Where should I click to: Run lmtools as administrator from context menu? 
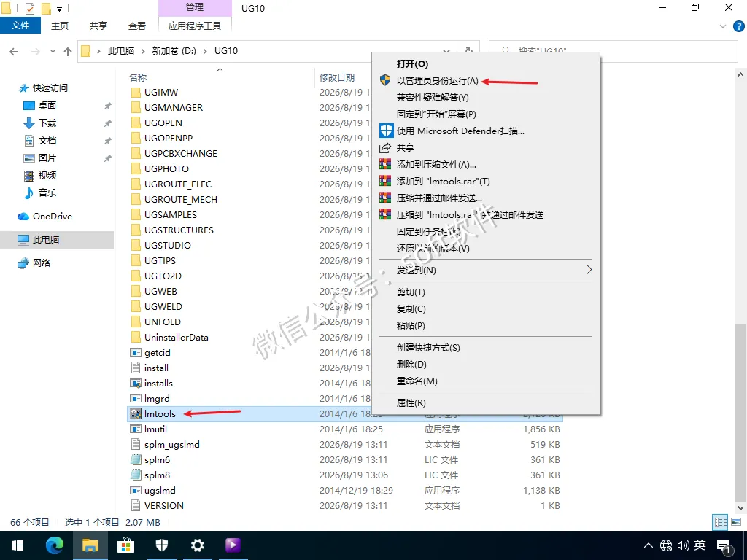pos(437,80)
